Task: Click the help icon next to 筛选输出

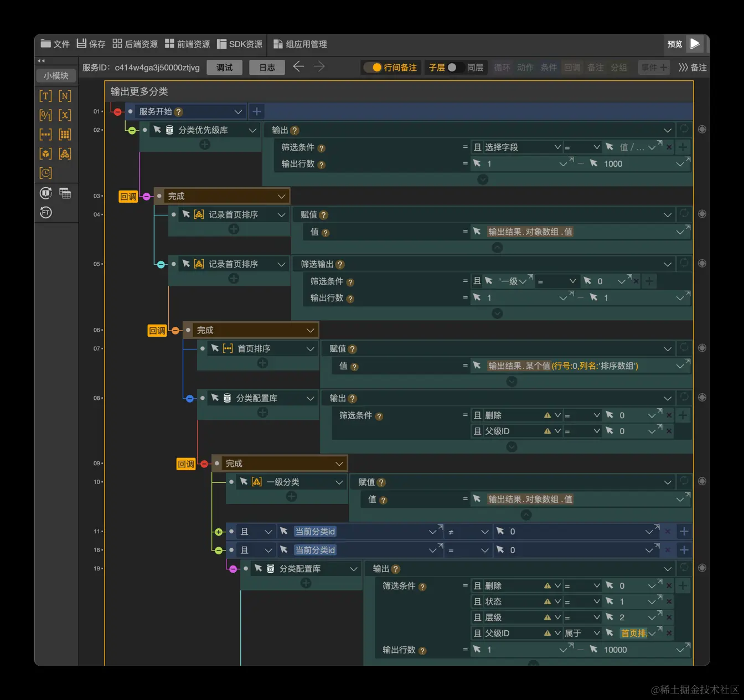Action: (340, 265)
